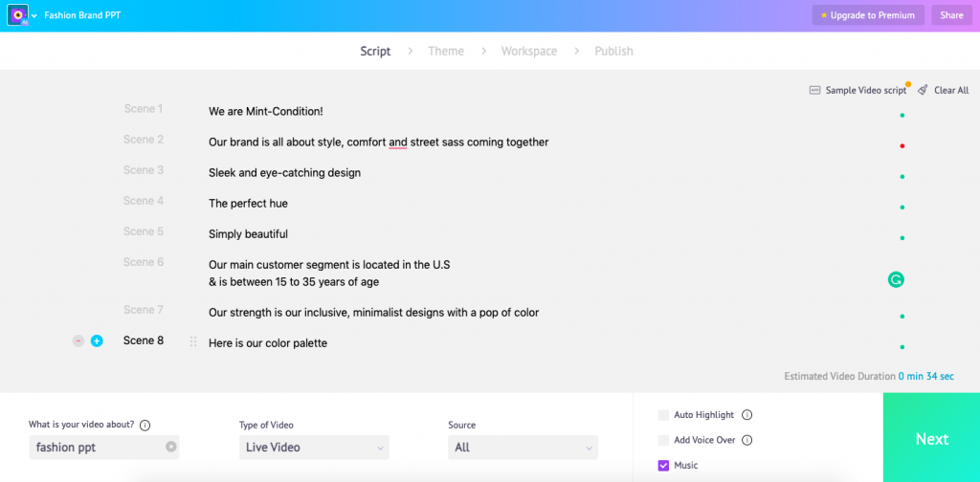
Task: Select the Scene 6 label
Action: (x=144, y=262)
